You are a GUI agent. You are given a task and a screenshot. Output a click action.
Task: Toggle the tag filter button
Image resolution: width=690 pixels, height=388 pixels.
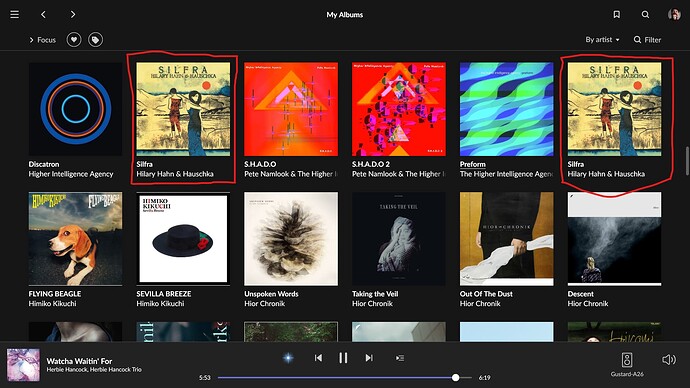click(95, 40)
